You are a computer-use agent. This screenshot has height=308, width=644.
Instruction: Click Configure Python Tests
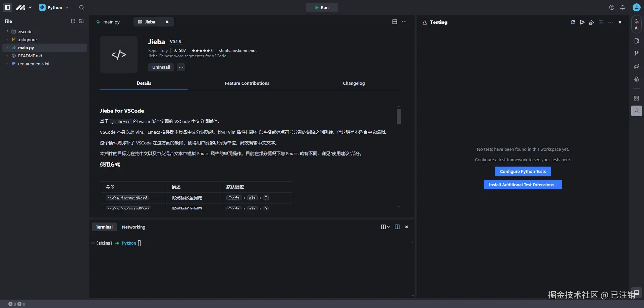click(x=523, y=171)
